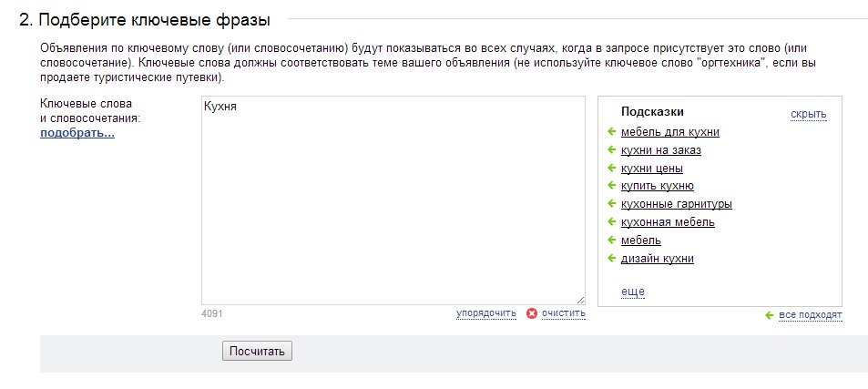Click green arrow beside 'купить кухню'

[612, 186]
